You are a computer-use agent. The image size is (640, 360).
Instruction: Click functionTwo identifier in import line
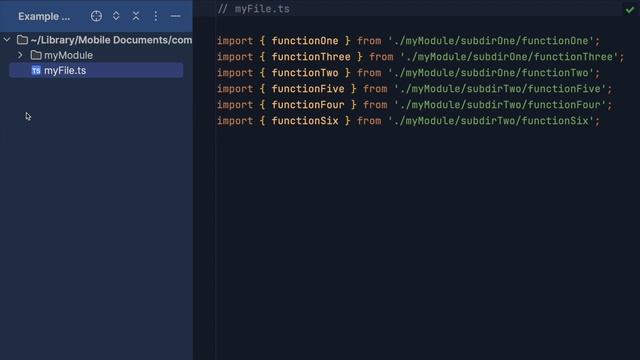tap(305, 73)
